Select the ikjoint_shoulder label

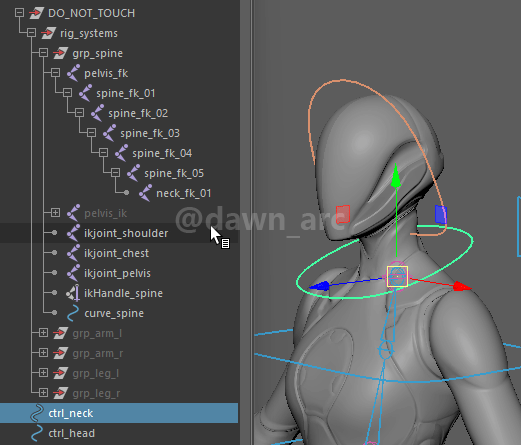pos(126,233)
